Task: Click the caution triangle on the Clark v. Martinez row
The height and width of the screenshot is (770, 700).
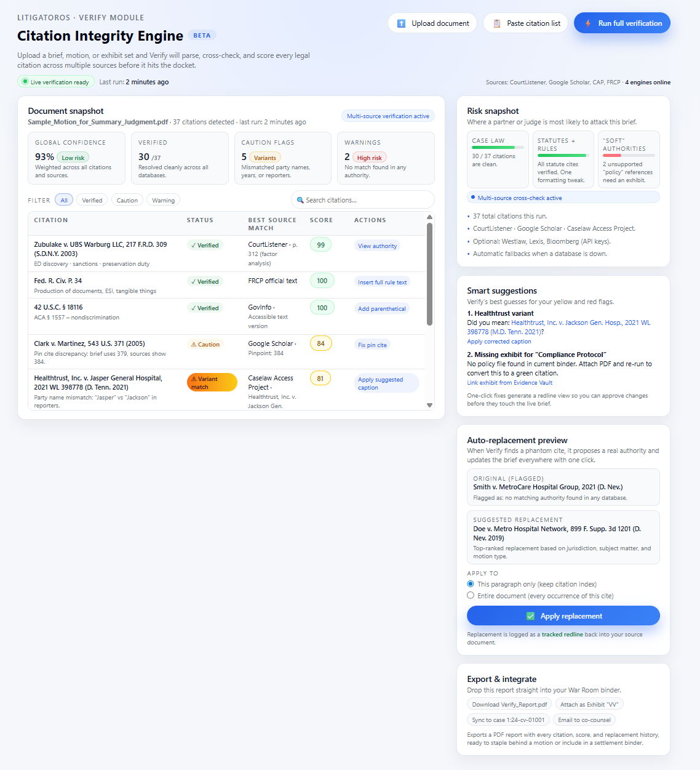Action: 194,343
